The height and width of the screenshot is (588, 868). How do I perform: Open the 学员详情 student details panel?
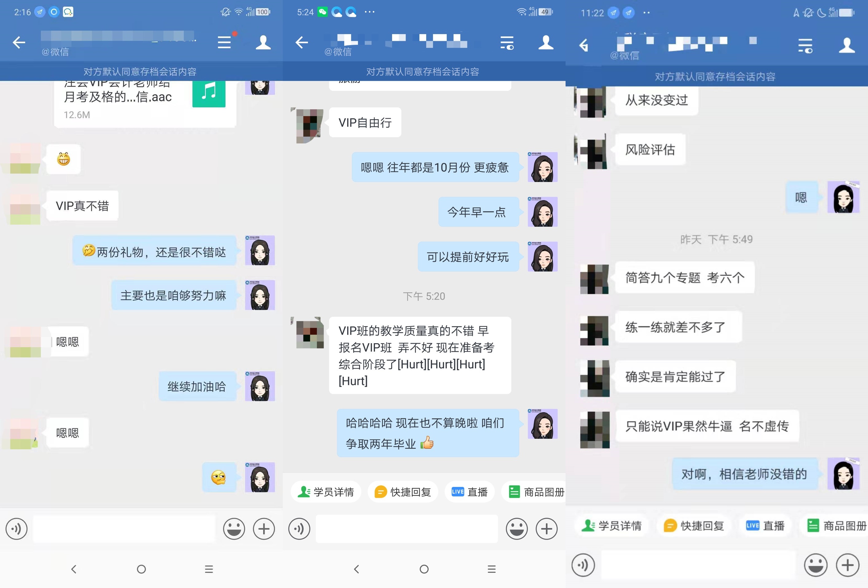pyautogui.click(x=325, y=492)
